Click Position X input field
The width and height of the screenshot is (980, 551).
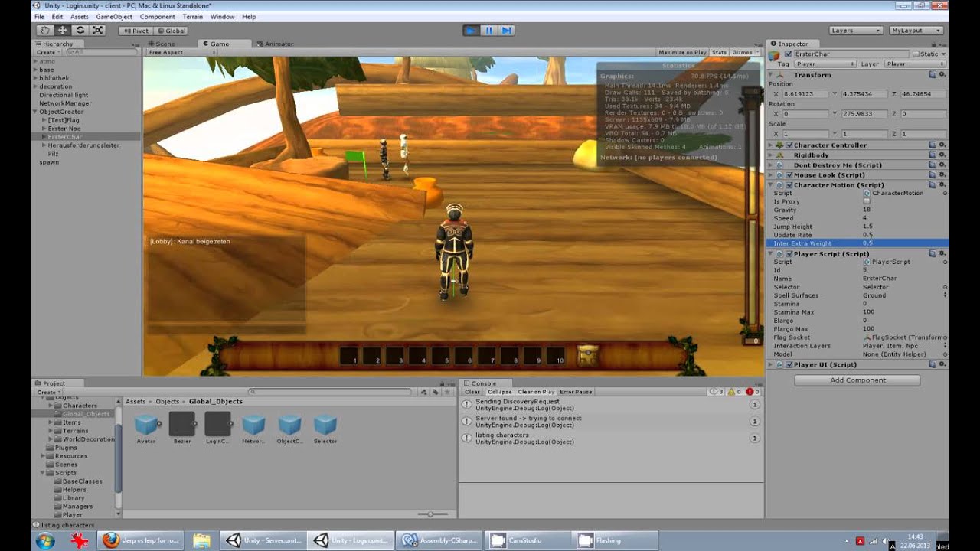(805, 93)
